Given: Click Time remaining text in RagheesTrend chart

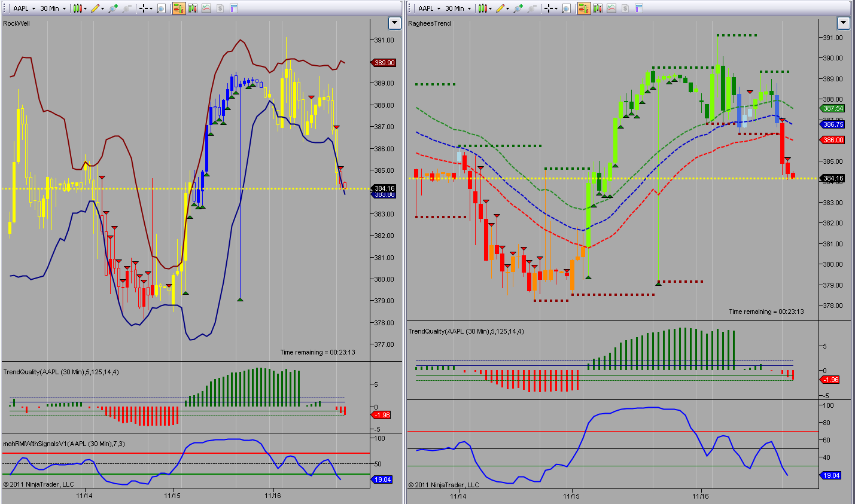Looking at the screenshot, I should pos(766,311).
